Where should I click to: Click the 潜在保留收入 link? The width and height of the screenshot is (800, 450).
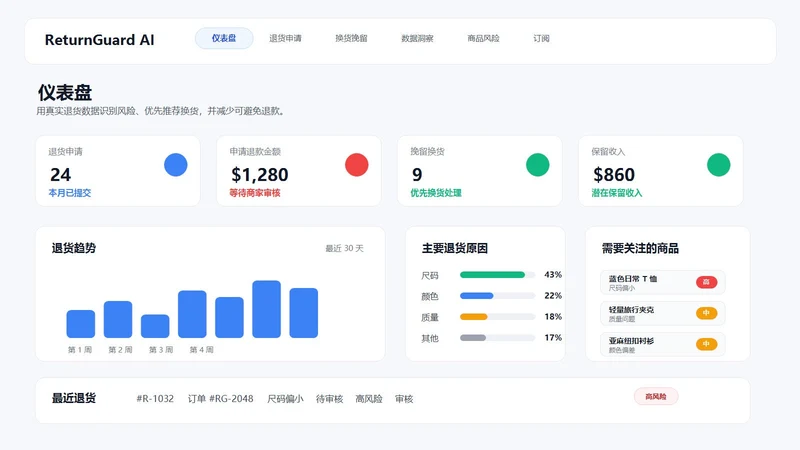pos(617,193)
